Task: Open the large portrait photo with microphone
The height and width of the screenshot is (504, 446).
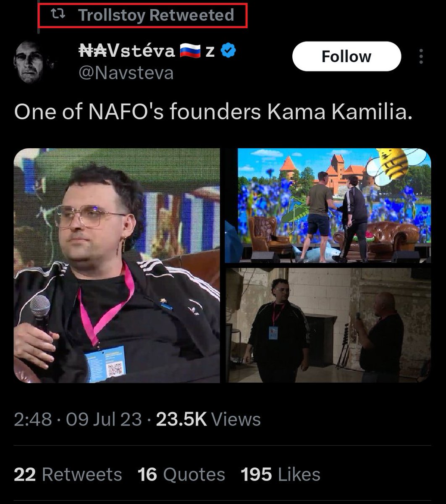Action: coord(117,265)
